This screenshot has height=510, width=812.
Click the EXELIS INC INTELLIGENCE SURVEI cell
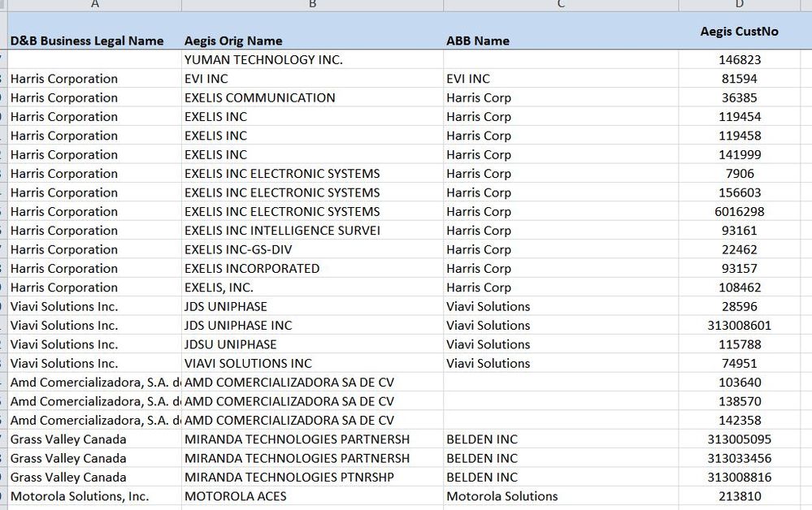[312, 230]
